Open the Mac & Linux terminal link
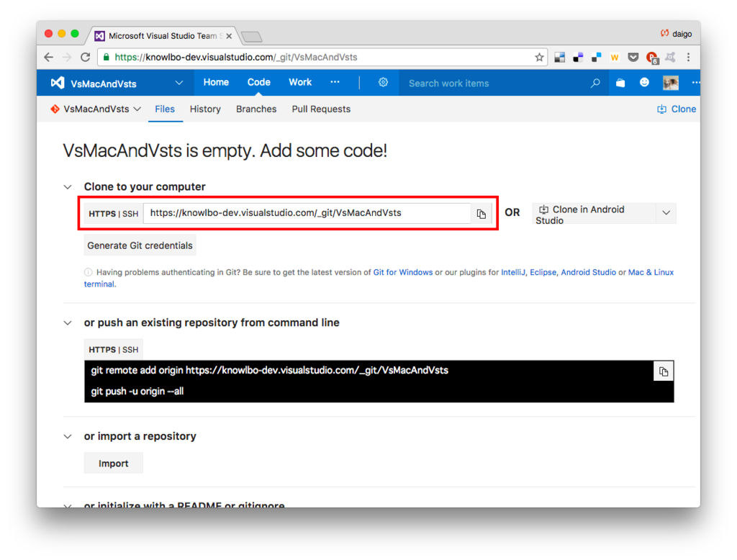 pyautogui.click(x=651, y=272)
